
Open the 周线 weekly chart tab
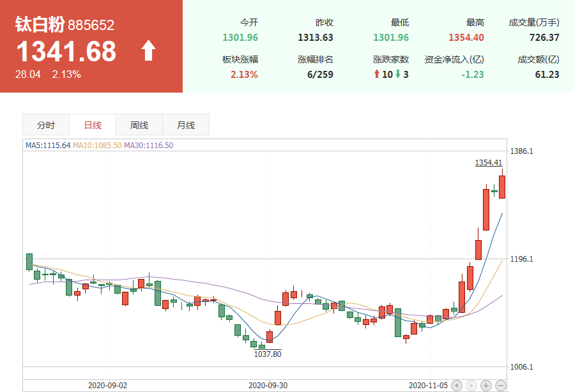(139, 125)
